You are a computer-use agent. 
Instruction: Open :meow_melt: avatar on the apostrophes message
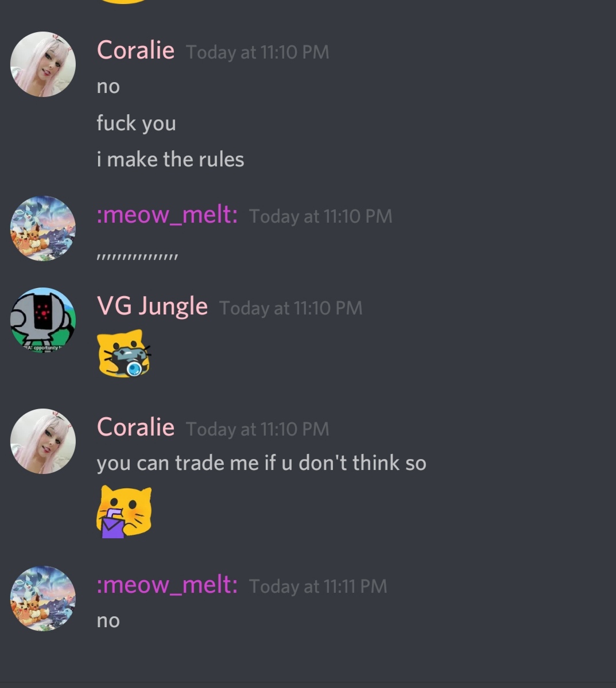(43, 228)
